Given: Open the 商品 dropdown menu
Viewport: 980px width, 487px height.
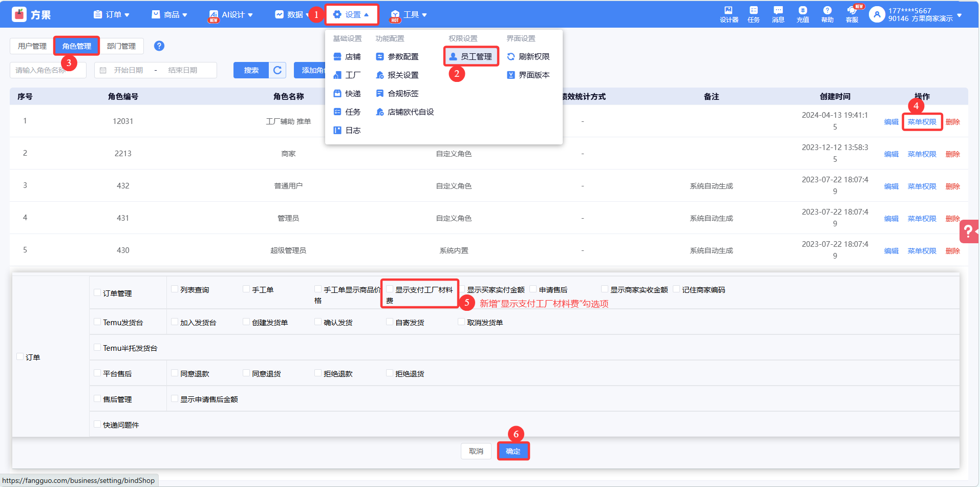Looking at the screenshot, I should pyautogui.click(x=169, y=15).
